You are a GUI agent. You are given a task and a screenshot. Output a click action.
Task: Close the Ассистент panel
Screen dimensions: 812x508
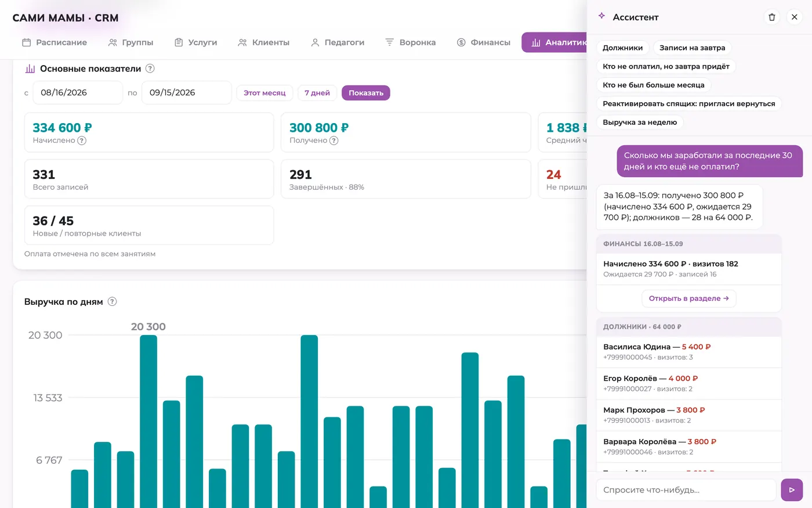pyautogui.click(x=795, y=17)
